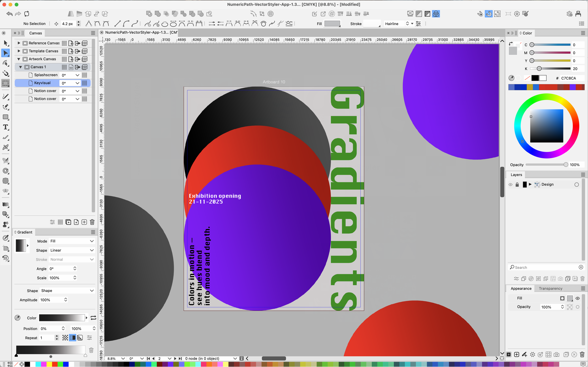Toggle lock on Design layer
588x367 pixels.
(517, 184)
